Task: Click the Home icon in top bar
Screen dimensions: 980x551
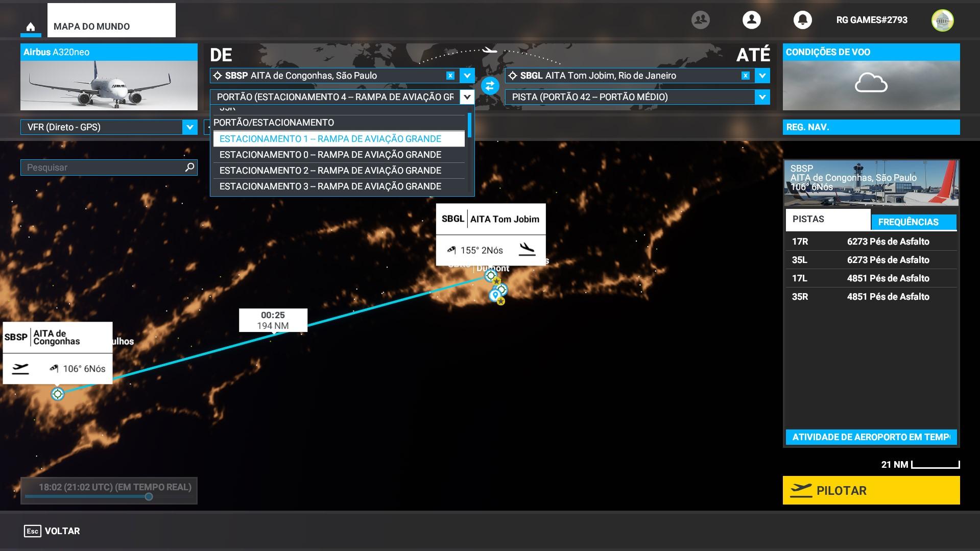Action: pos(31,27)
